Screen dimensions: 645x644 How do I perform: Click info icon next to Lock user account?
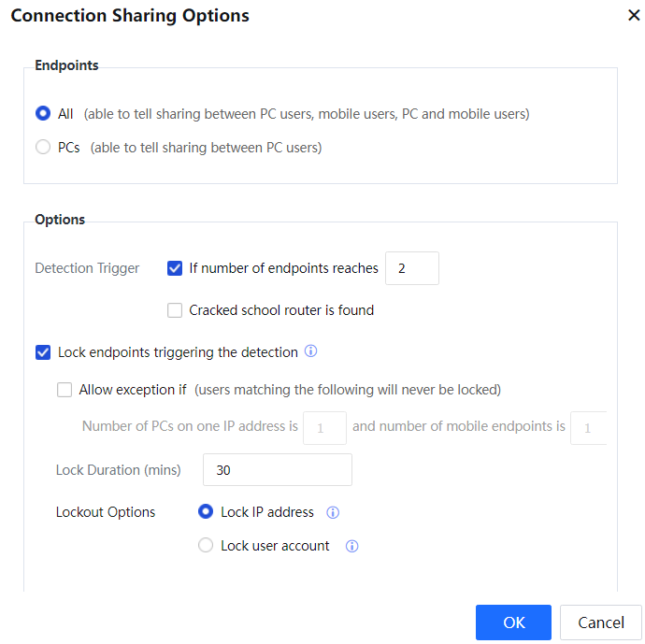pyautogui.click(x=352, y=546)
